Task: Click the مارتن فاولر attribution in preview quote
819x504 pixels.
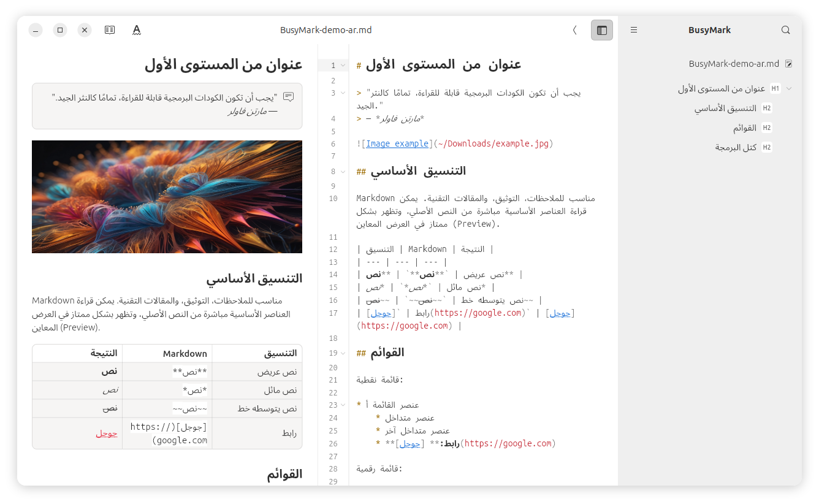Action: [246, 112]
